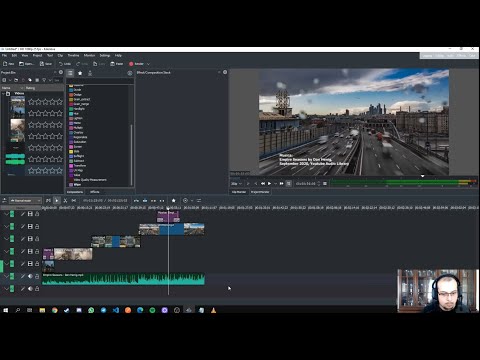Switch to the Clip Monitor tab
The image size is (480, 360).
pyautogui.click(x=239, y=192)
